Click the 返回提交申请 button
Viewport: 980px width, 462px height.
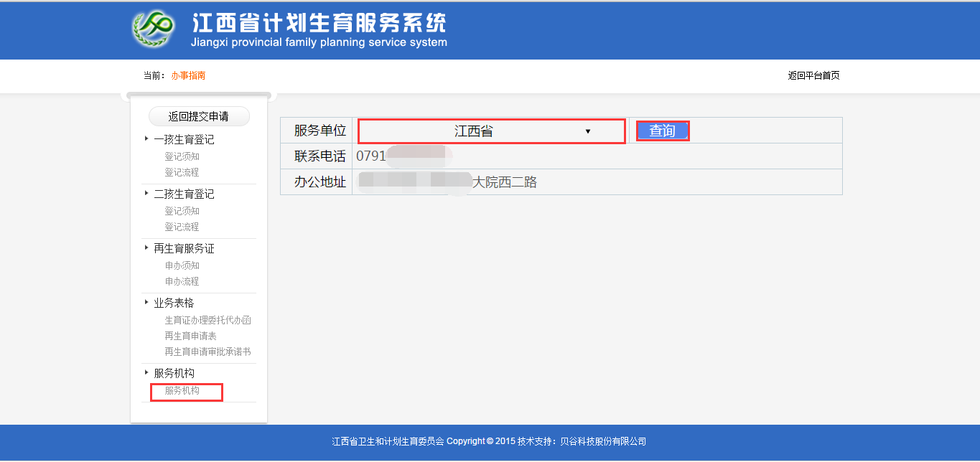198,115
